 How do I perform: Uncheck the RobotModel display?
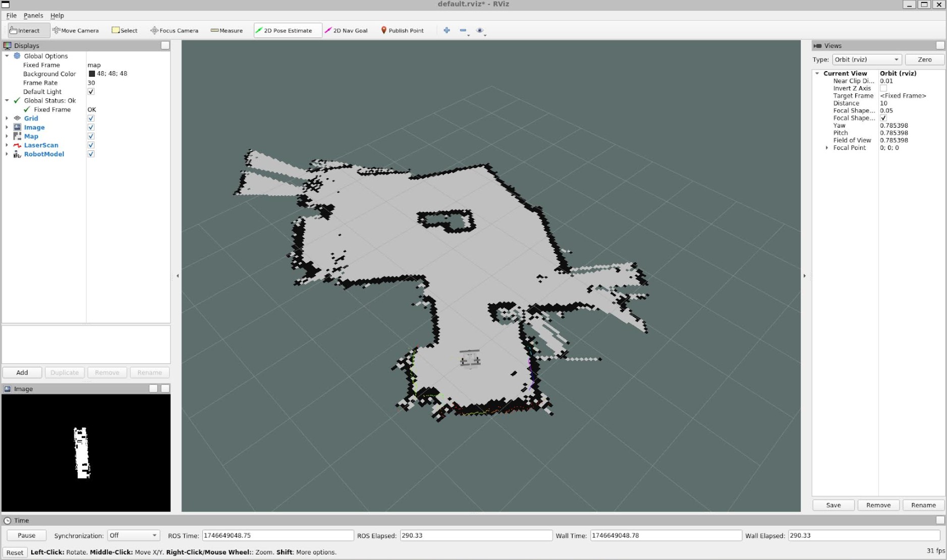pyautogui.click(x=91, y=154)
